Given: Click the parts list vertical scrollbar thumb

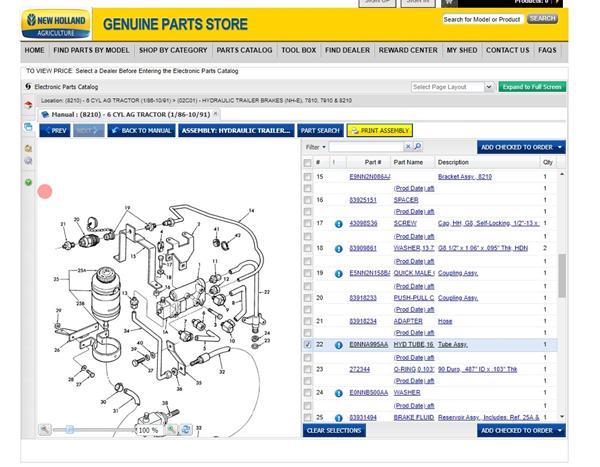Looking at the screenshot, I should coord(562,276).
